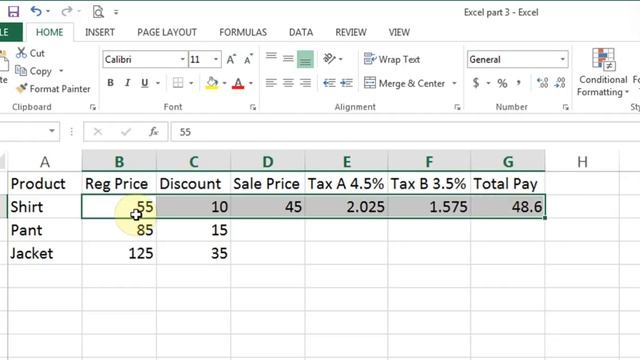Open the font size 11 dropdown
This screenshot has width=640, height=360.
point(216,60)
